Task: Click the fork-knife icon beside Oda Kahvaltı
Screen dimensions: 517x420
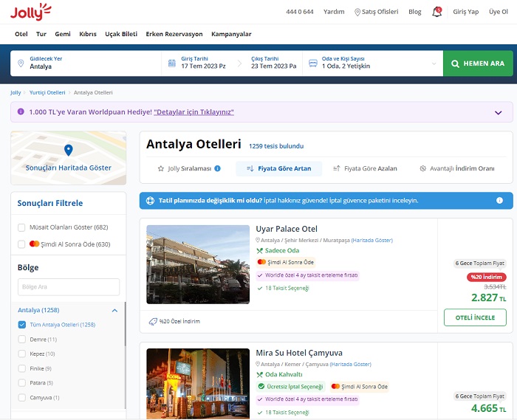Action: point(260,374)
